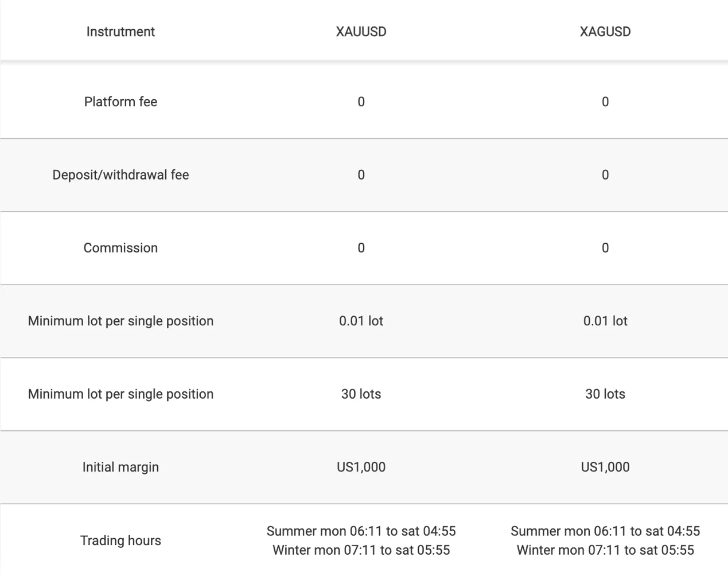Viewport: 728px width, 576px height.
Task: Click XAUUSD deposit/withdrawal fee value
Action: (x=361, y=175)
